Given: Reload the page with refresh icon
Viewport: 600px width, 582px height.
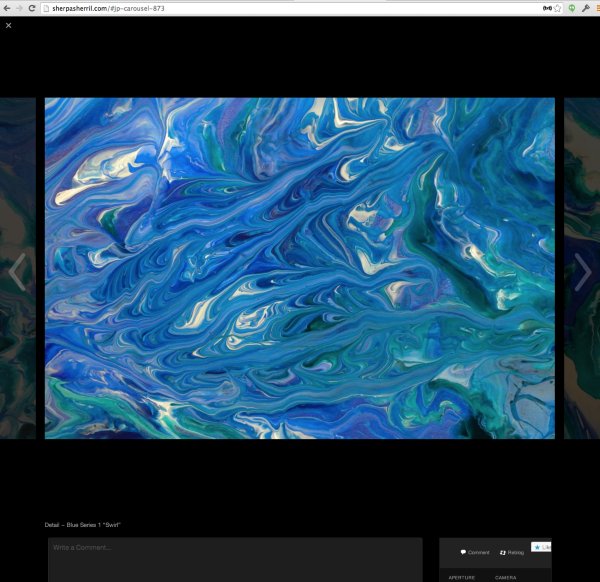Looking at the screenshot, I should point(32,7).
